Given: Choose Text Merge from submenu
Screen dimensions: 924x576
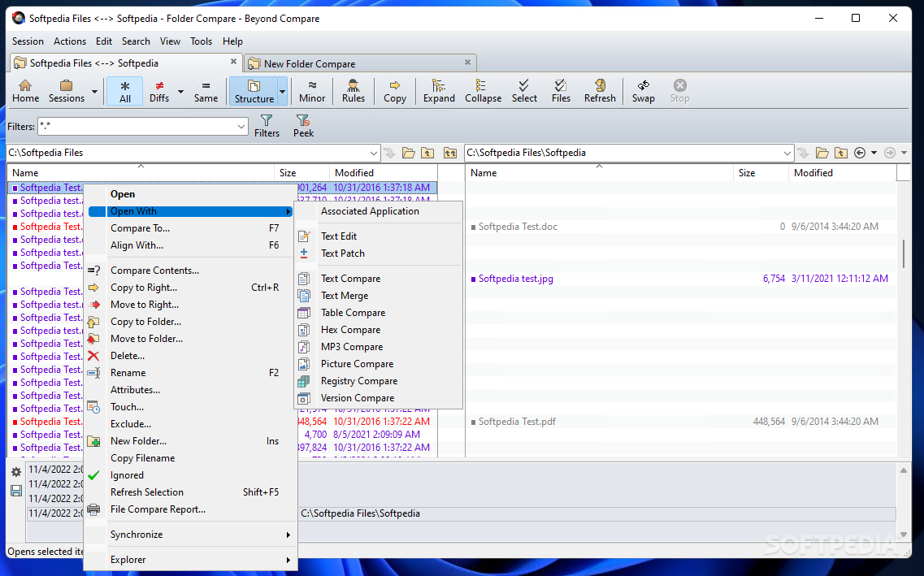Looking at the screenshot, I should tap(379, 296).
